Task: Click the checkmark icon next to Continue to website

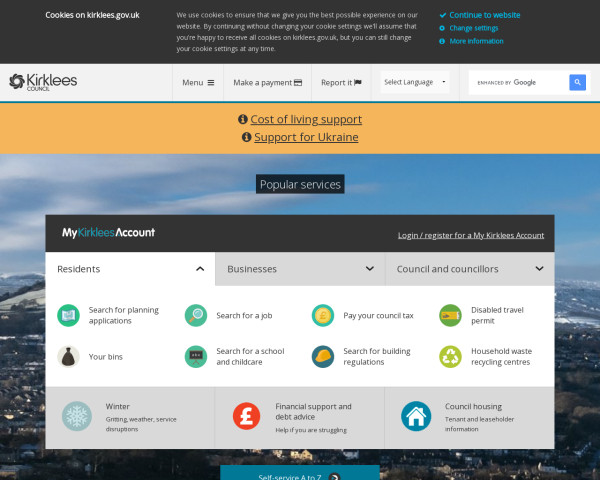Action: (x=443, y=15)
